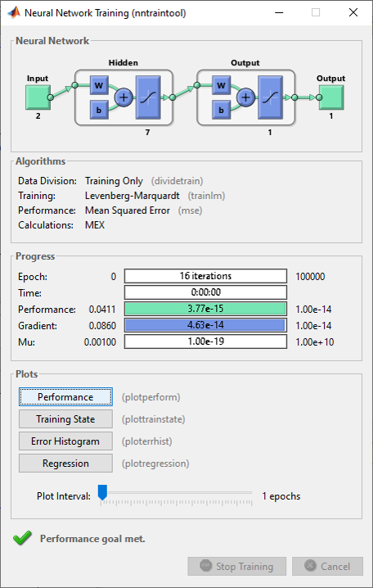Screen dimensions: 373x588
Task: Click the green checkmark status icon
Action: click(22, 539)
